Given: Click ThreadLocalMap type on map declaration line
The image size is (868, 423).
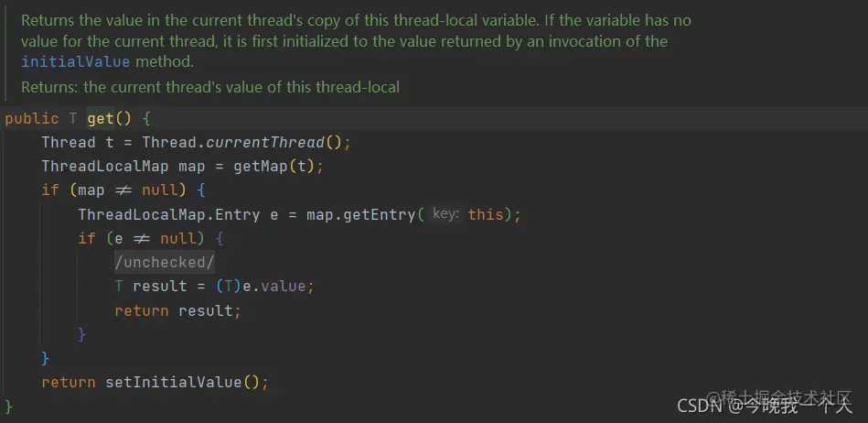Looking at the screenshot, I should click(104, 167).
